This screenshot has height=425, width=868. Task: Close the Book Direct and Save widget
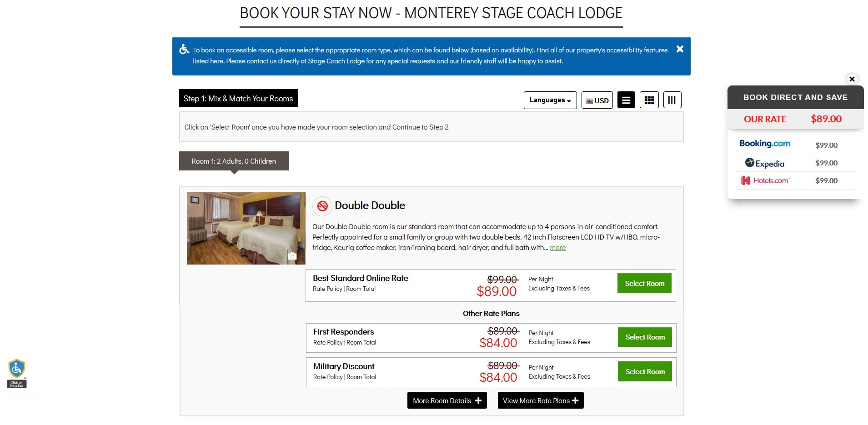pyautogui.click(x=852, y=79)
